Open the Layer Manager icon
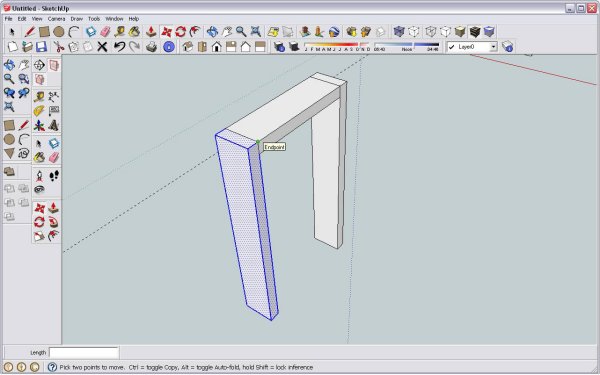 point(507,47)
